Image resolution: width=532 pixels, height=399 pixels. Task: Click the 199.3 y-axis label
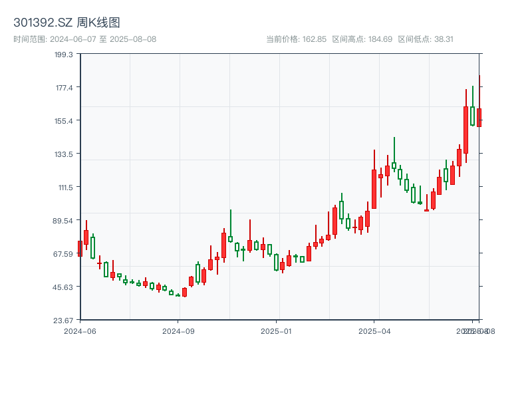coord(65,56)
